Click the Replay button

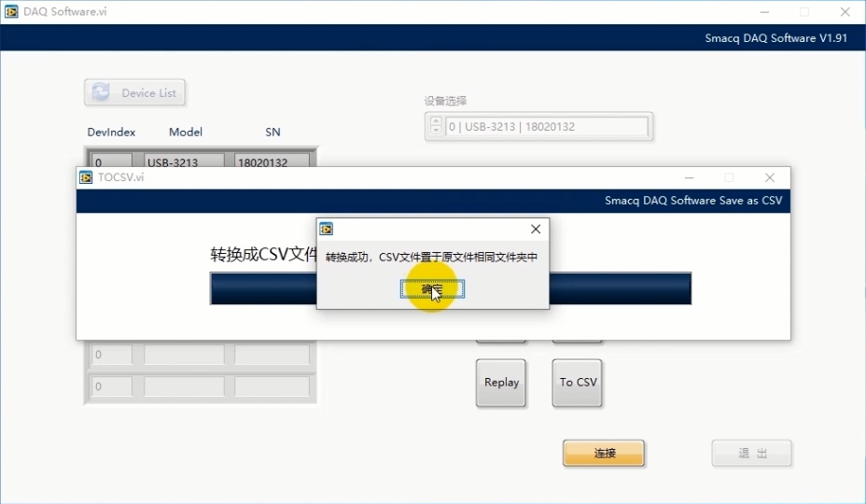pos(501,383)
